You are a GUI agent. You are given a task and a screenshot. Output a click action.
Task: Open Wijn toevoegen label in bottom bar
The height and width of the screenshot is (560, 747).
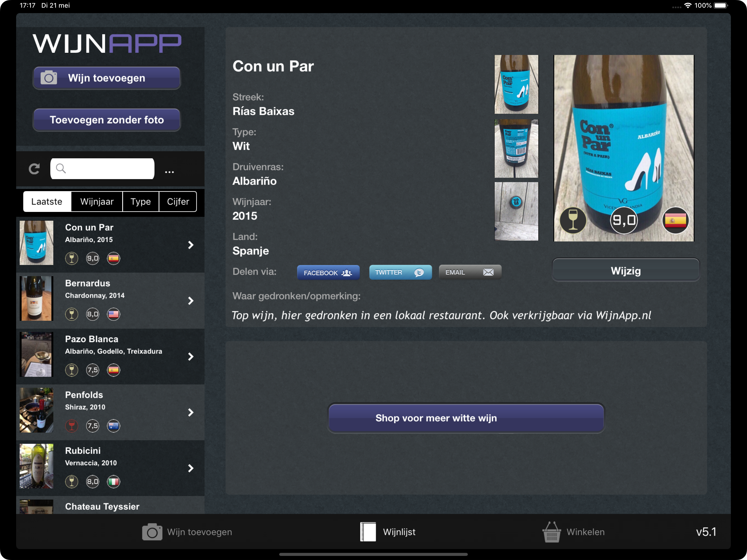point(200,532)
